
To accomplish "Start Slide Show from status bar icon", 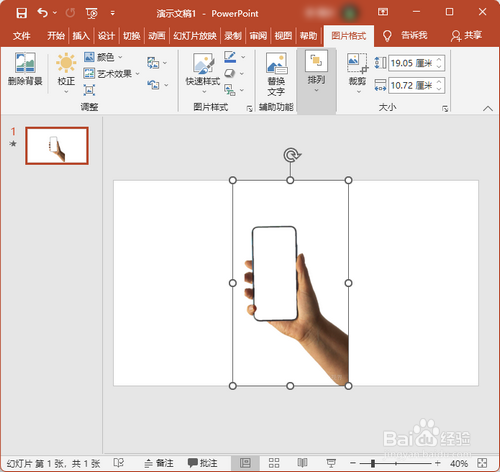I will pos(331,463).
